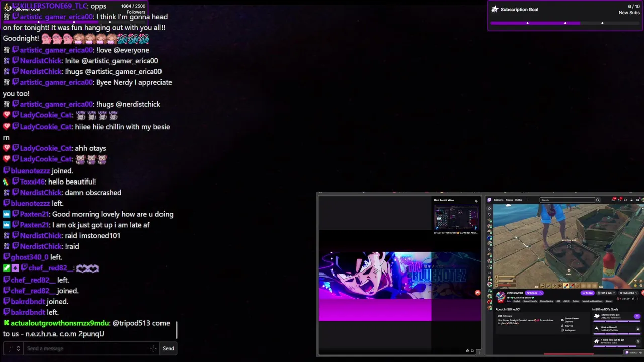This screenshot has width=644, height=362.
Task: Click the Twitch Search field
Action: coord(567,200)
